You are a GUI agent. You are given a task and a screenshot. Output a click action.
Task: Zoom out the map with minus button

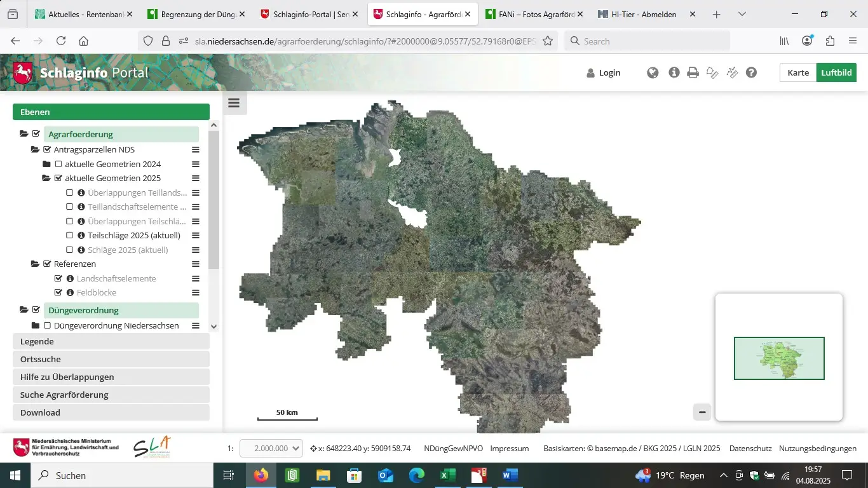(702, 412)
